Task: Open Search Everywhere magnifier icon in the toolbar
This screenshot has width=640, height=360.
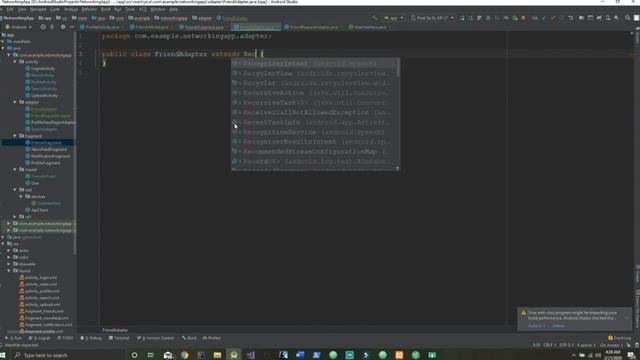Action: click(627, 18)
